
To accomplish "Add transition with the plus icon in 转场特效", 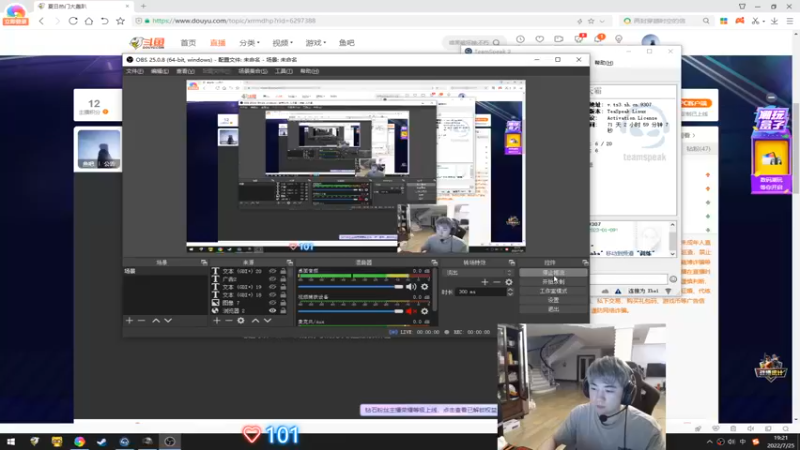I will [x=485, y=282].
